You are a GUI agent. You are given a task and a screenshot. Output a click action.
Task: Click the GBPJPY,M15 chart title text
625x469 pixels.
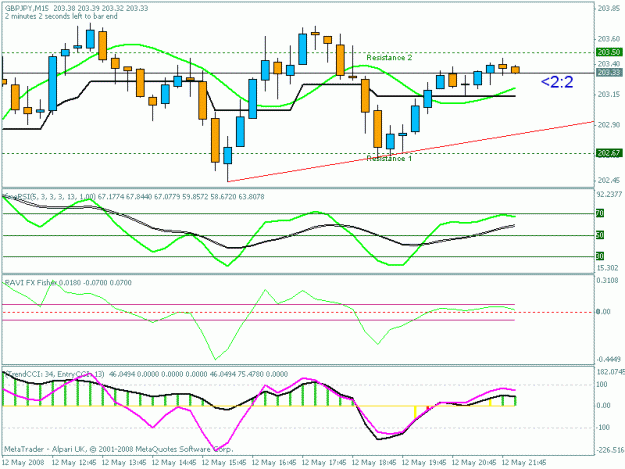29,8
